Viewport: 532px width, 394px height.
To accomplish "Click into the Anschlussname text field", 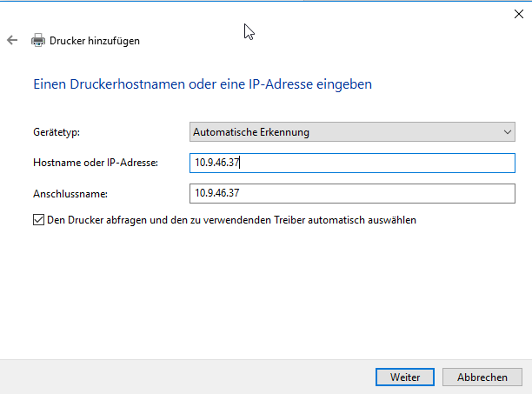I will click(x=352, y=193).
